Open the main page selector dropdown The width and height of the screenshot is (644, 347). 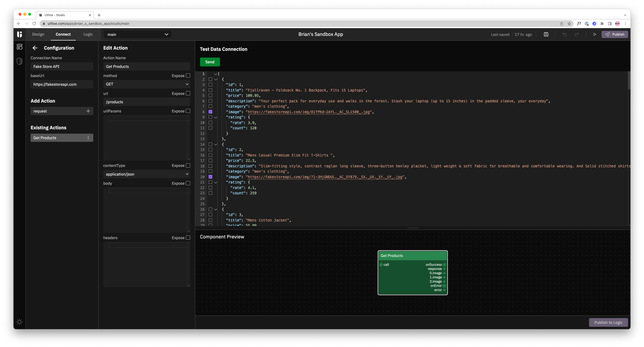click(137, 34)
